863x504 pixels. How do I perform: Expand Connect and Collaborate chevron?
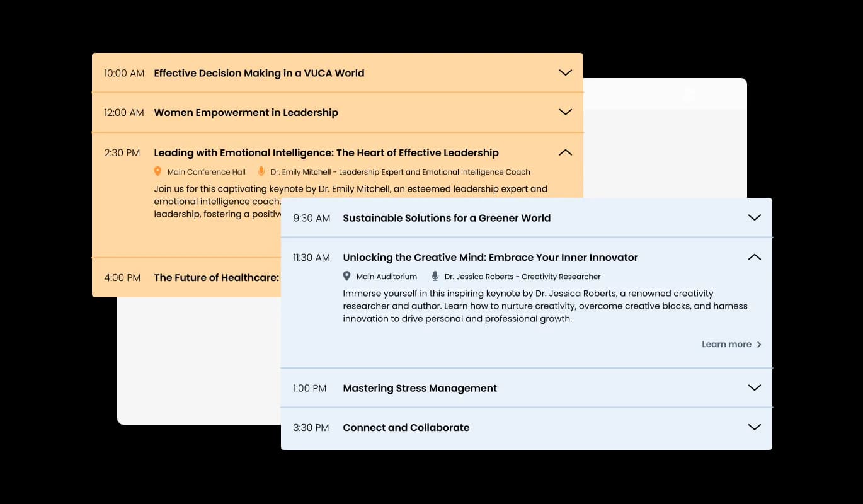click(754, 427)
